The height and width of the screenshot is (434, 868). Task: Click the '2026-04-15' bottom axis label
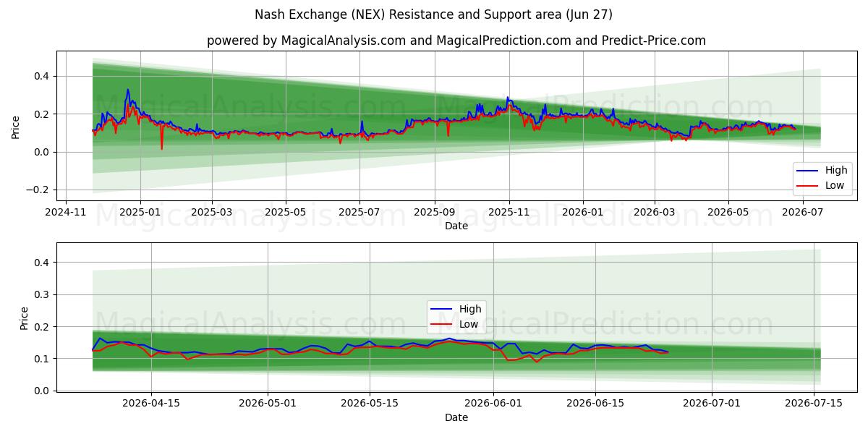[x=151, y=404]
